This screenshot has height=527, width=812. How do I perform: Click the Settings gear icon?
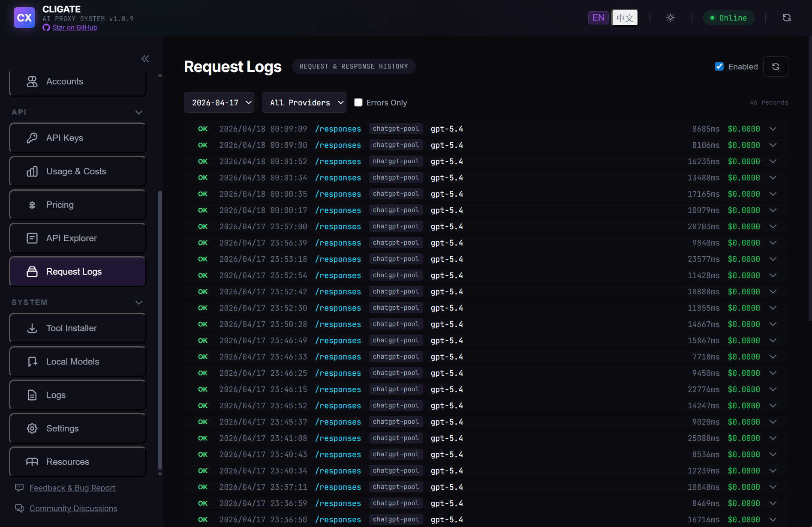coord(32,428)
